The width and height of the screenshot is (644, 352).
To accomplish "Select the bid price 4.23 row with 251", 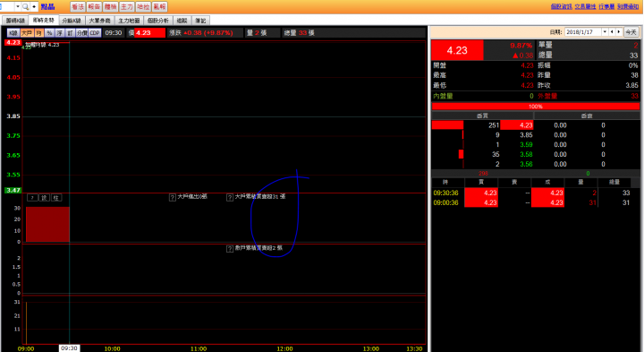I will coord(535,125).
